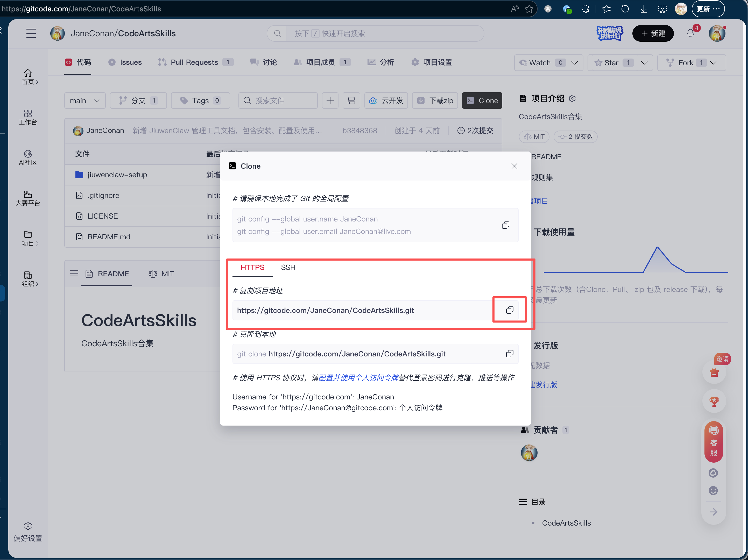Copy the git config commands

(505, 225)
